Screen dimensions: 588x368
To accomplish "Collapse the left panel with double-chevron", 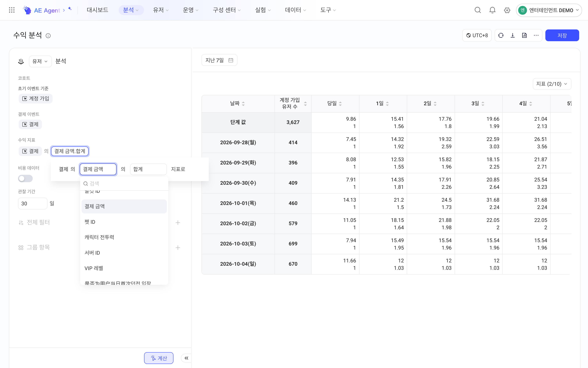I will point(186,358).
